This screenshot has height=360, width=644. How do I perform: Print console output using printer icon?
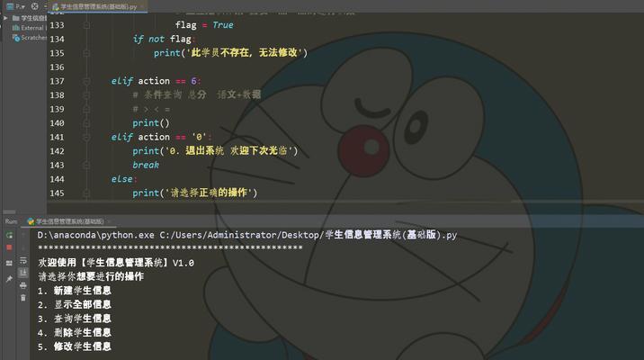23,285
